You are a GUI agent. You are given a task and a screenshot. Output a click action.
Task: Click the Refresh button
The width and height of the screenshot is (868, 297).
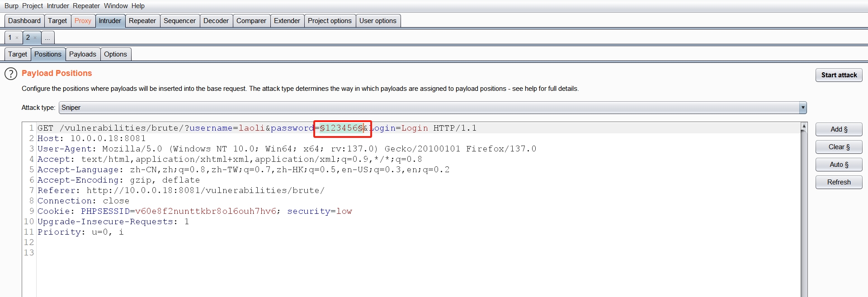[x=839, y=182]
